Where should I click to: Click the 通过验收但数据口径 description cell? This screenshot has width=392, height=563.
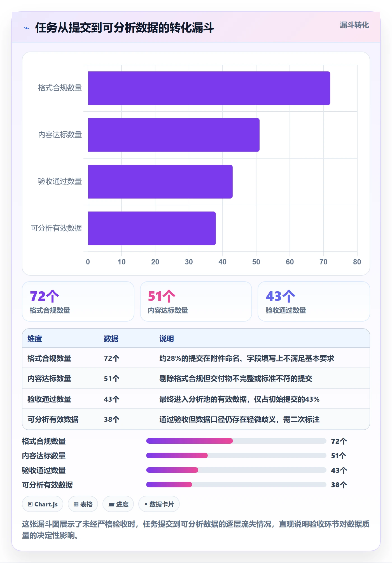point(239,419)
